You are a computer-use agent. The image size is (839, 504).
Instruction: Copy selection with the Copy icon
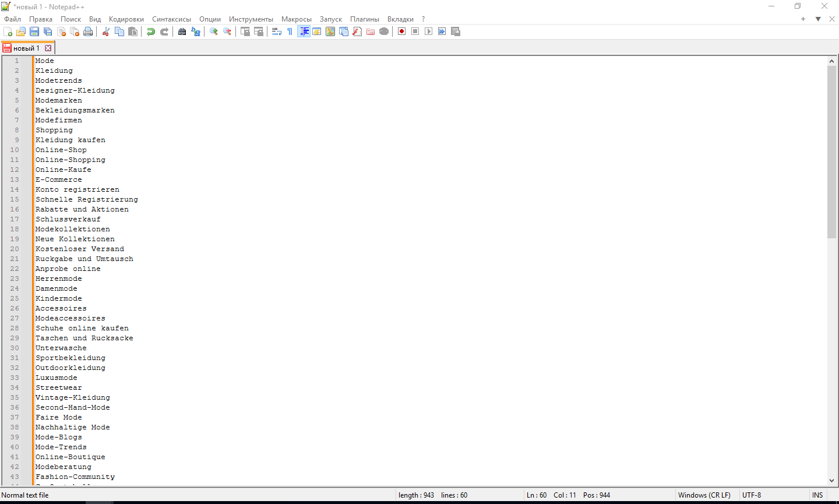pos(119,31)
